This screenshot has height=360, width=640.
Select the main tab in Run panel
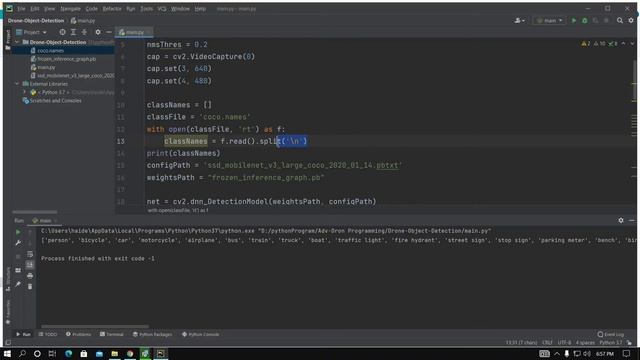[x=44, y=220]
